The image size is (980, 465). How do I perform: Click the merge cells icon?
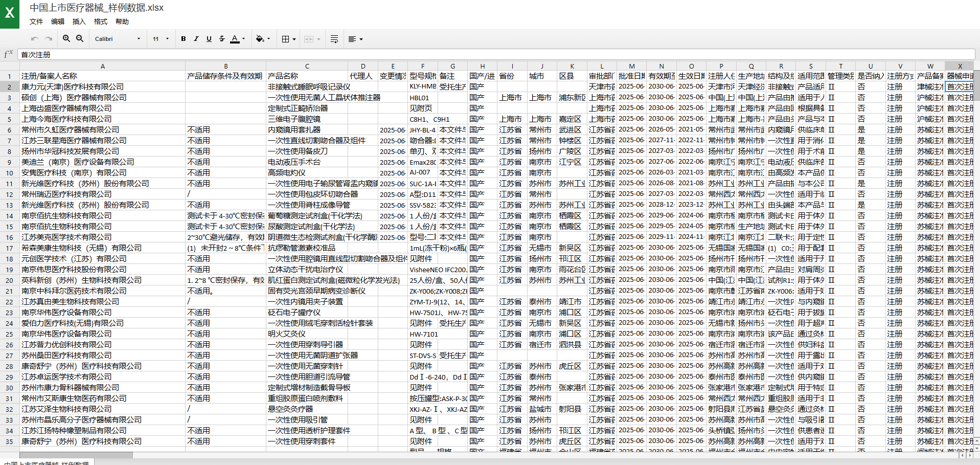309,39
